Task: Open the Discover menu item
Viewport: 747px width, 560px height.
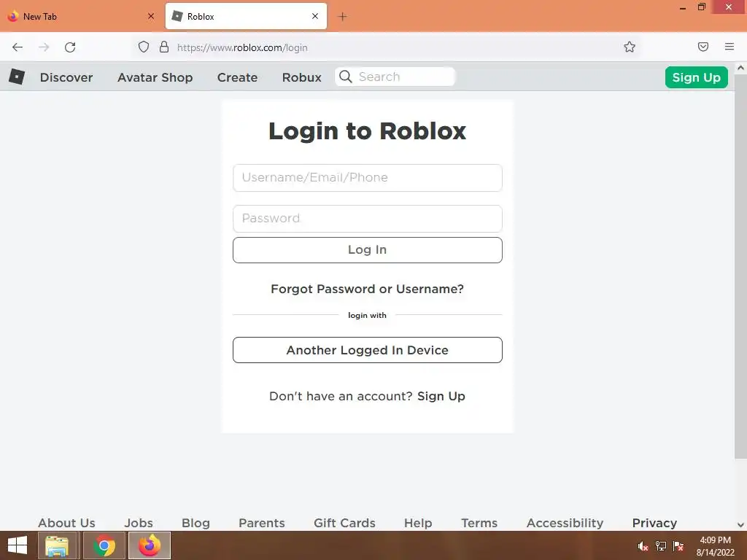Action: (66, 77)
